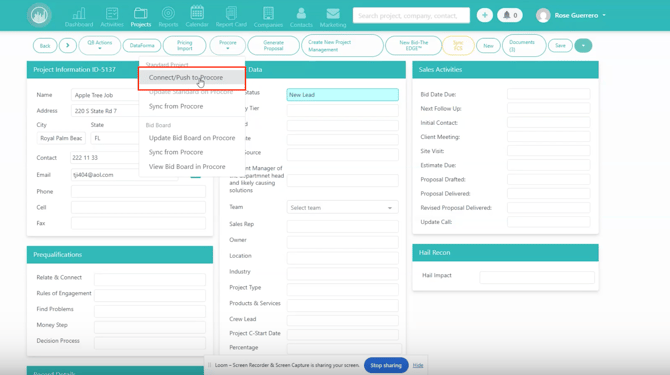Click the Proposal Drafted field
The width and height of the screenshot is (670, 375).
549,179
